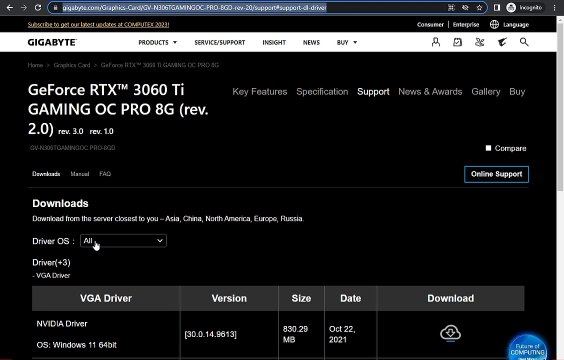Click the NVIDIA Driver name text
The image size is (564, 360).
pyautogui.click(x=62, y=324)
